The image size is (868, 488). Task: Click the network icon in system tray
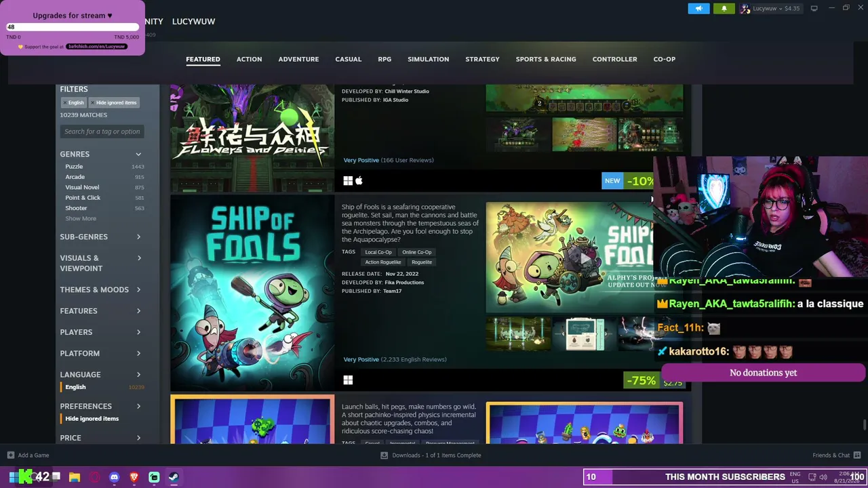click(812, 477)
